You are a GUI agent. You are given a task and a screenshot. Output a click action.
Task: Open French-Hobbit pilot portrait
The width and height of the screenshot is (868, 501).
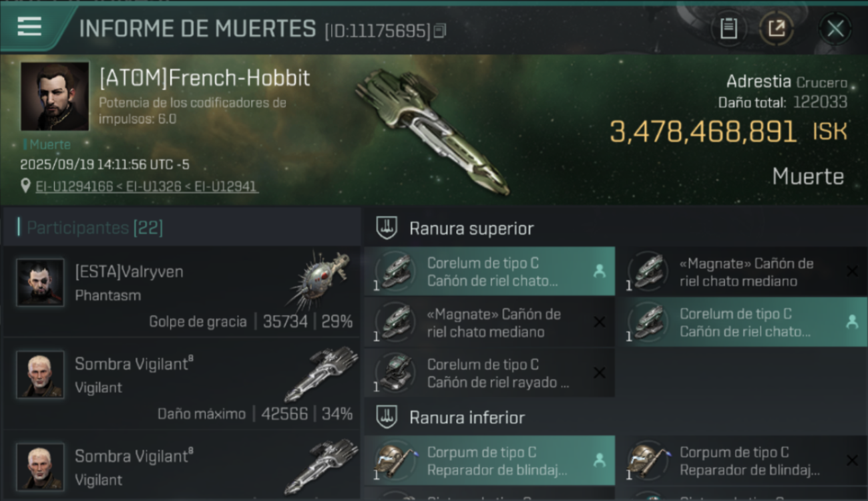pyautogui.click(x=55, y=96)
